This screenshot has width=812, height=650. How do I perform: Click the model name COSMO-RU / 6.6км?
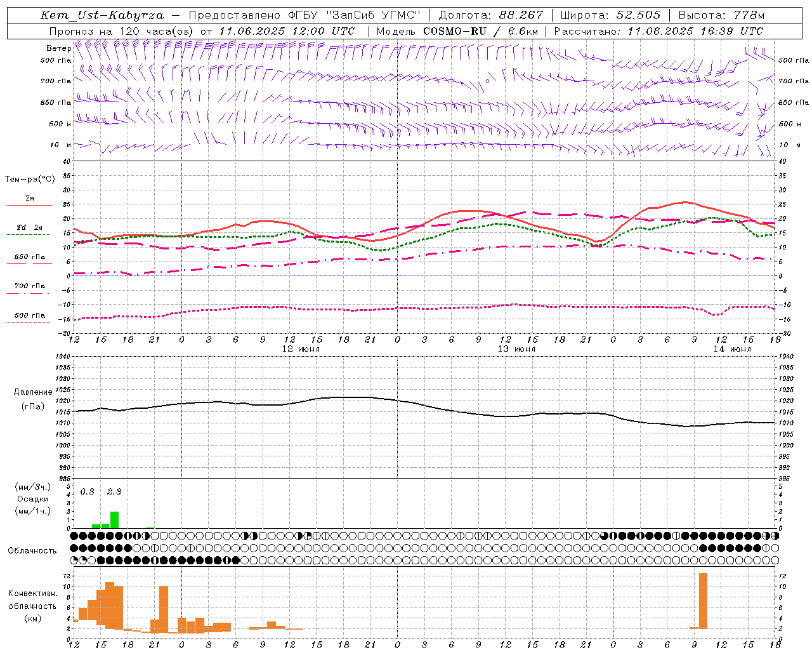(x=480, y=31)
